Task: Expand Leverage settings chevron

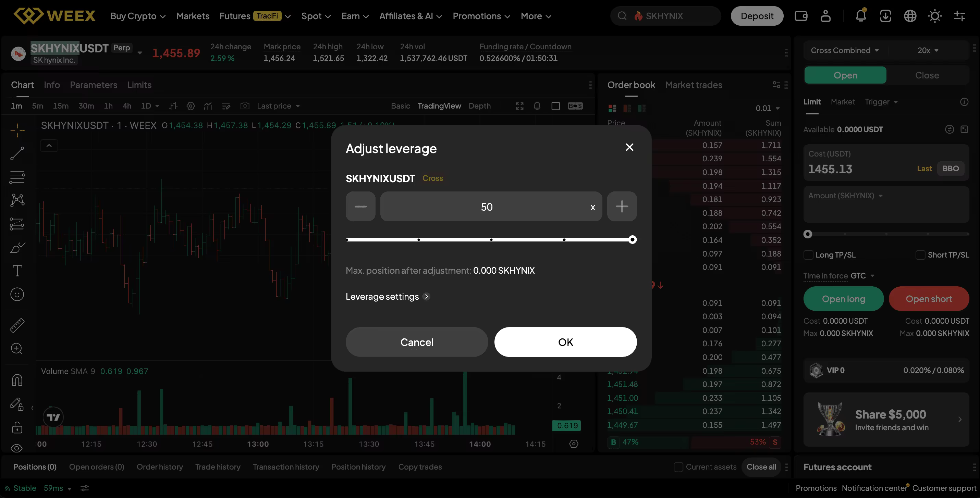Action: (x=427, y=297)
